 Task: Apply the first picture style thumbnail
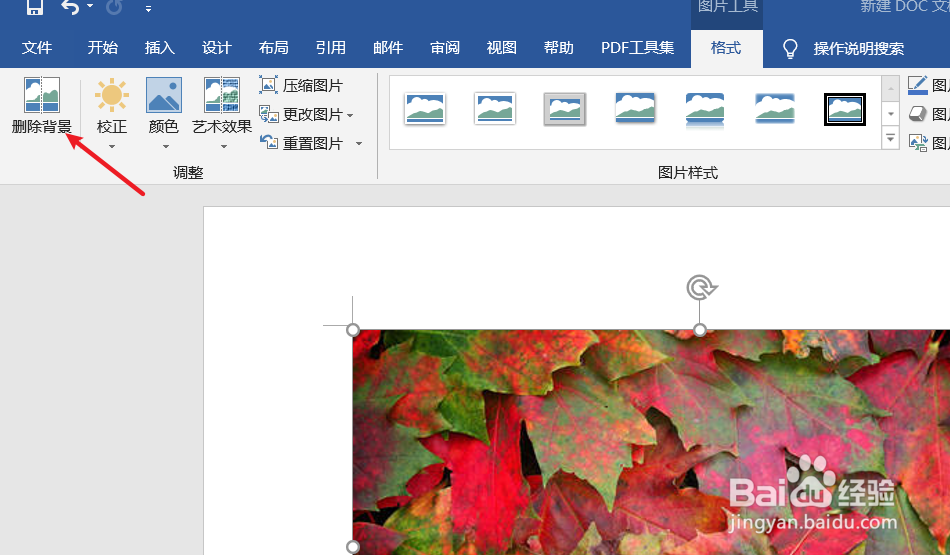[425, 109]
